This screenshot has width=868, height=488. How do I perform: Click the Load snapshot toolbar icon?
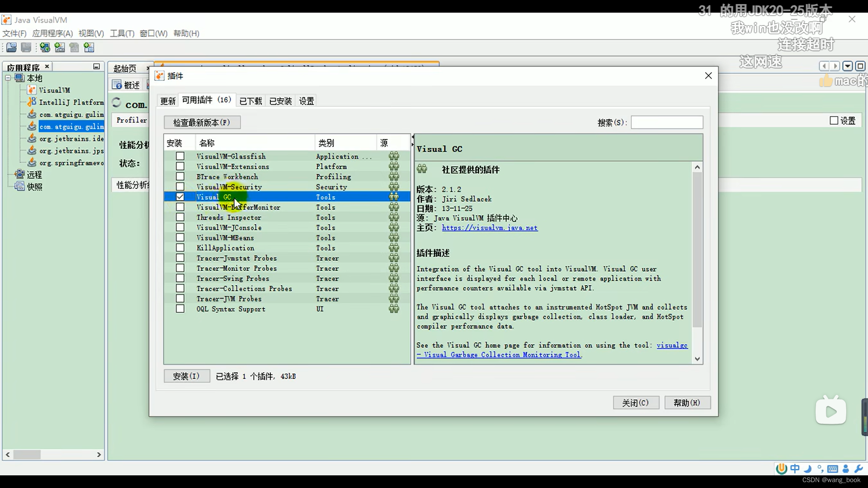[x=11, y=47]
